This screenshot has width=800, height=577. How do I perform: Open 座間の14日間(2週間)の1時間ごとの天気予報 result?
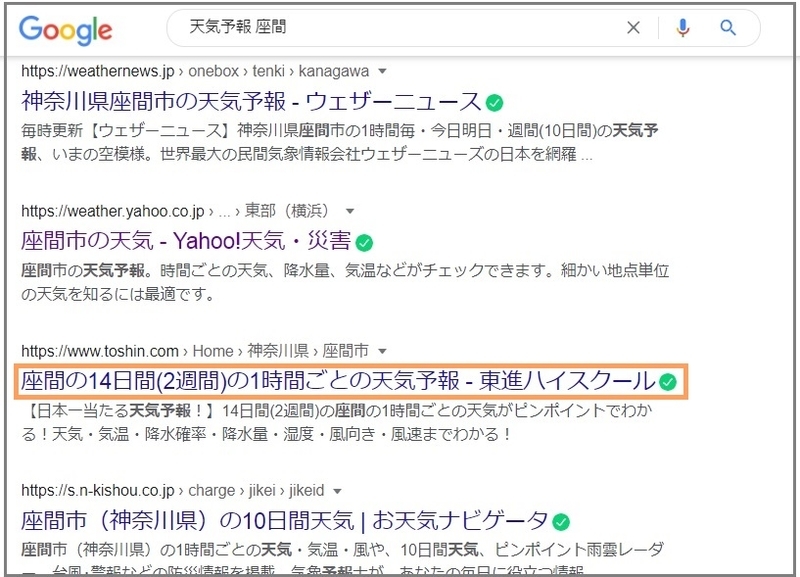point(338,381)
